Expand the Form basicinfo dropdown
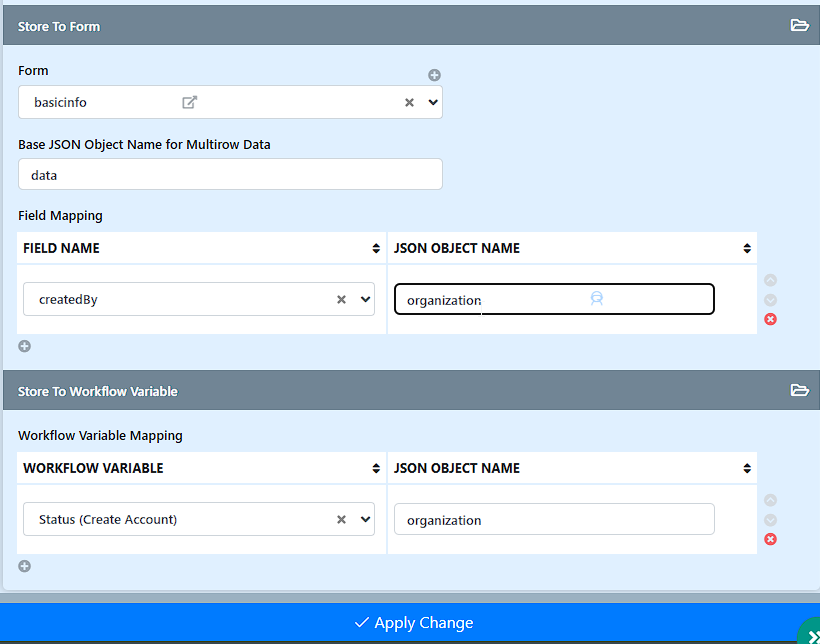The width and height of the screenshot is (820, 644). (433, 103)
